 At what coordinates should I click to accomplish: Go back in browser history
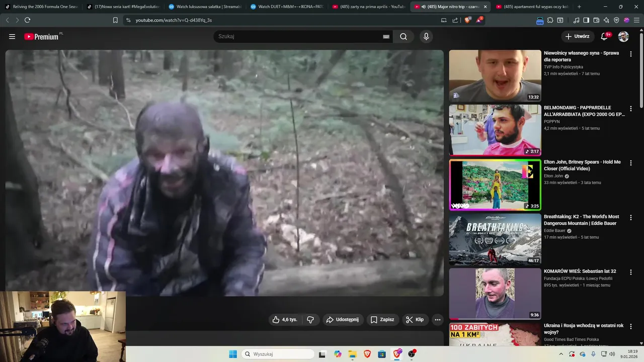point(7,20)
